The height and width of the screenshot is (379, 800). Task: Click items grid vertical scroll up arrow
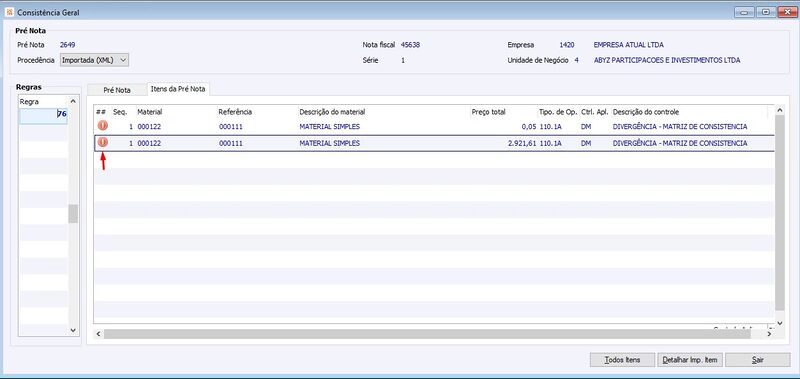[780, 110]
